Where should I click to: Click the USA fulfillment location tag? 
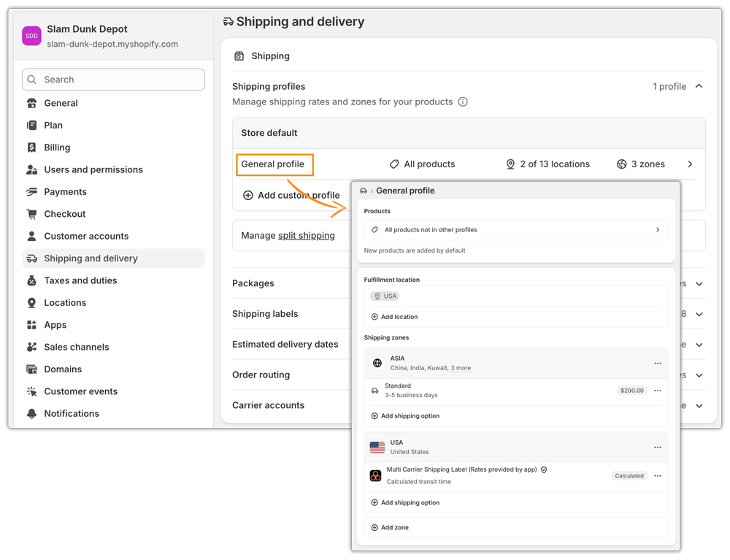click(x=385, y=296)
